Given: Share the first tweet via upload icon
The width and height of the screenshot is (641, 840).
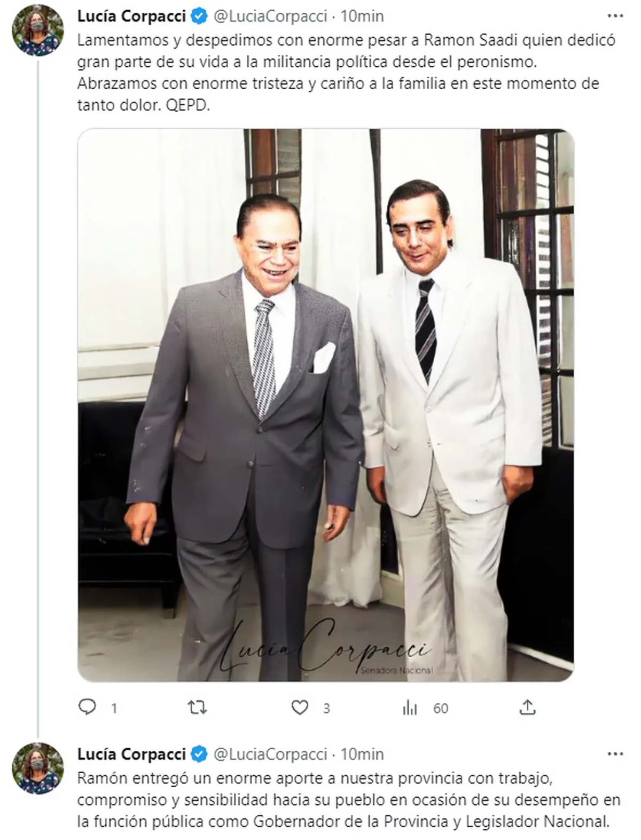Looking at the screenshot, I should point(527,708).
